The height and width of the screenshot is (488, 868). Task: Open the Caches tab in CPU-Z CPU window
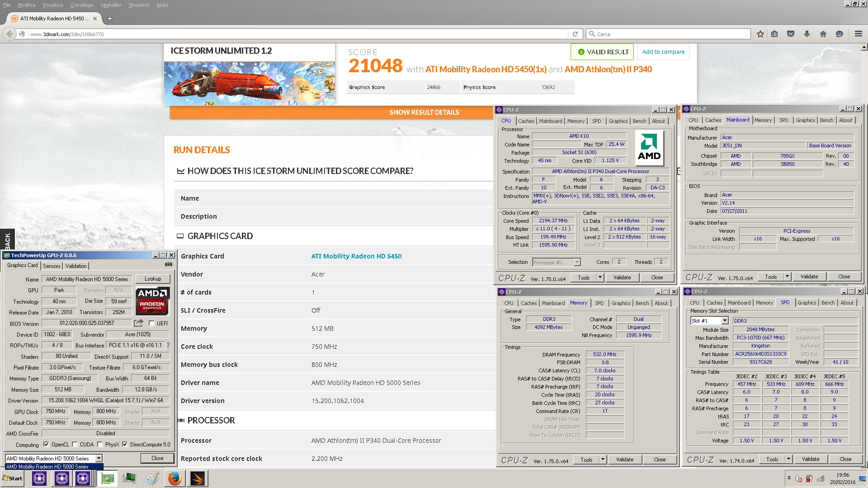(526, 121)
